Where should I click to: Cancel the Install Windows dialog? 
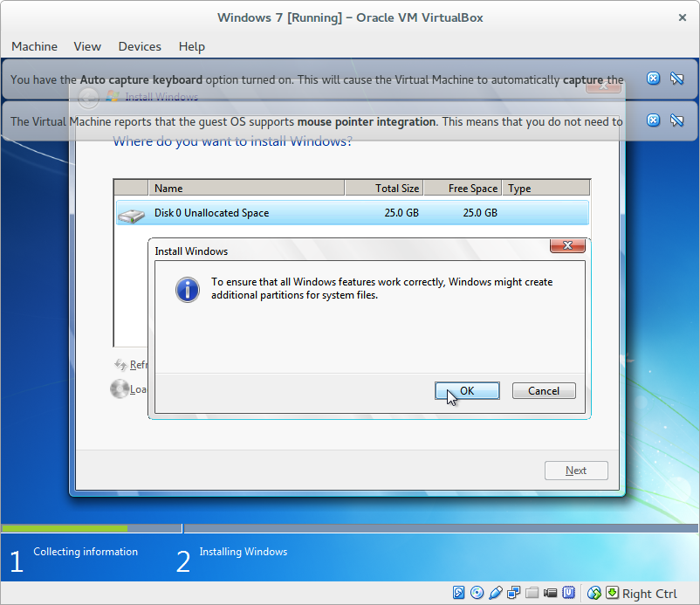pyautogui.click(x=544, y=391)
